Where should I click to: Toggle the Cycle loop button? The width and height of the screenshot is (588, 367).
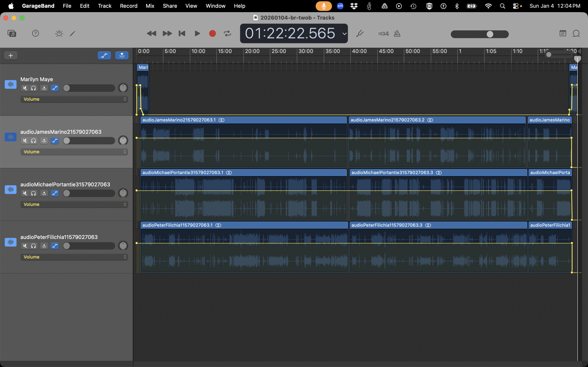tap(227, 33)
